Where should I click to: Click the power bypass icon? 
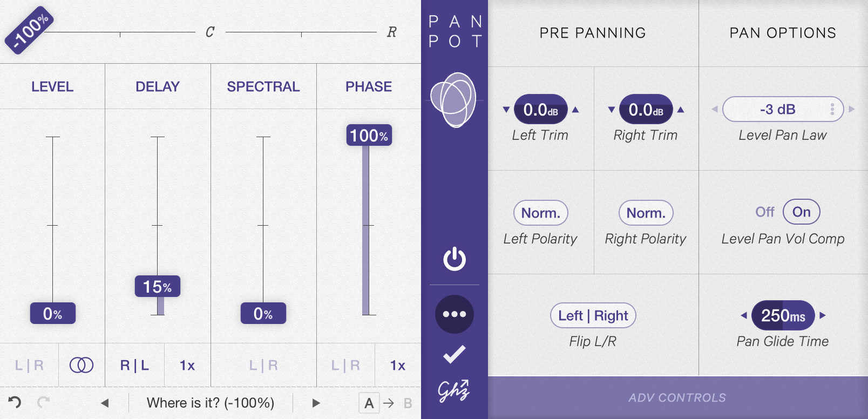(x=455, y=259)
